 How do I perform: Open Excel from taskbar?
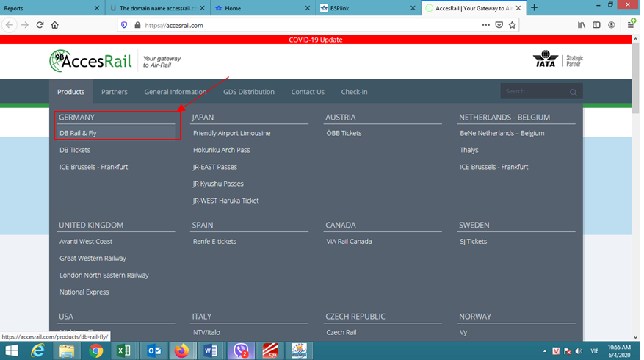(123, 351)
